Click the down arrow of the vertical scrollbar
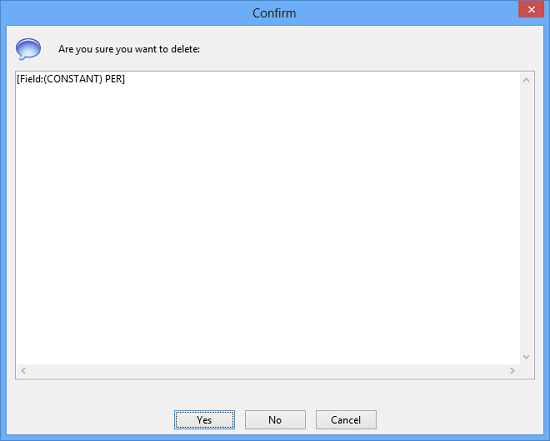This screenshot has height=441, width=550. 526,357
